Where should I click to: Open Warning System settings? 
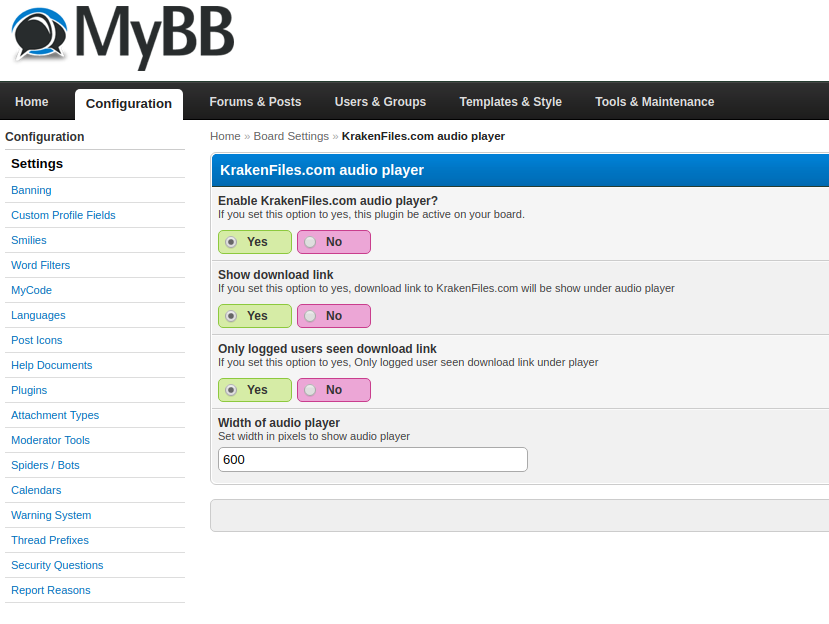51,515
